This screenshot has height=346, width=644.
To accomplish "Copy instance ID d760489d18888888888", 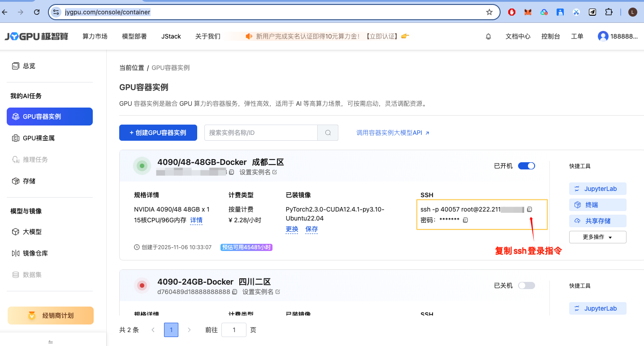I will click(234, 292).
